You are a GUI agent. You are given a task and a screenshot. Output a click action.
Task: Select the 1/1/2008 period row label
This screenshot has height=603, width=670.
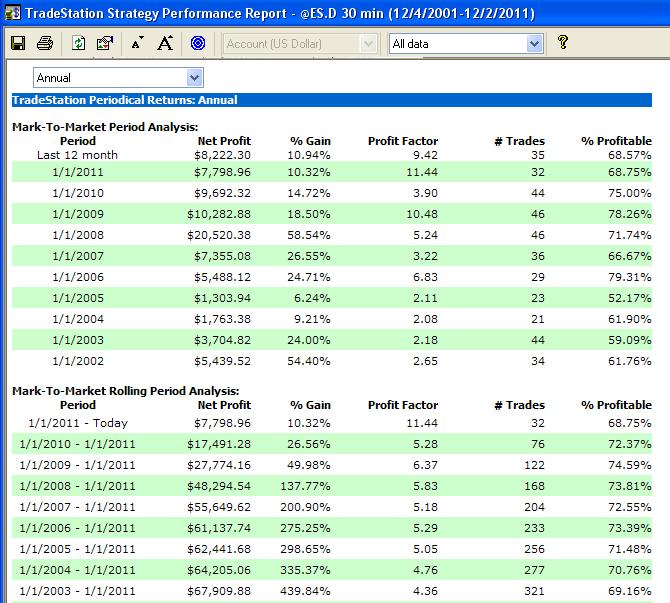pyautogui.click(x=78, y=235)
